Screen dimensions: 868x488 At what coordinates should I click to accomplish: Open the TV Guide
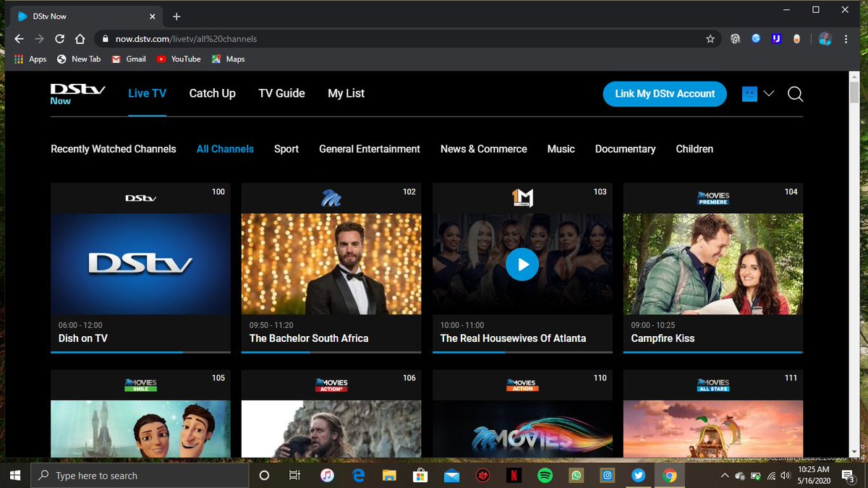click(281, 93)
